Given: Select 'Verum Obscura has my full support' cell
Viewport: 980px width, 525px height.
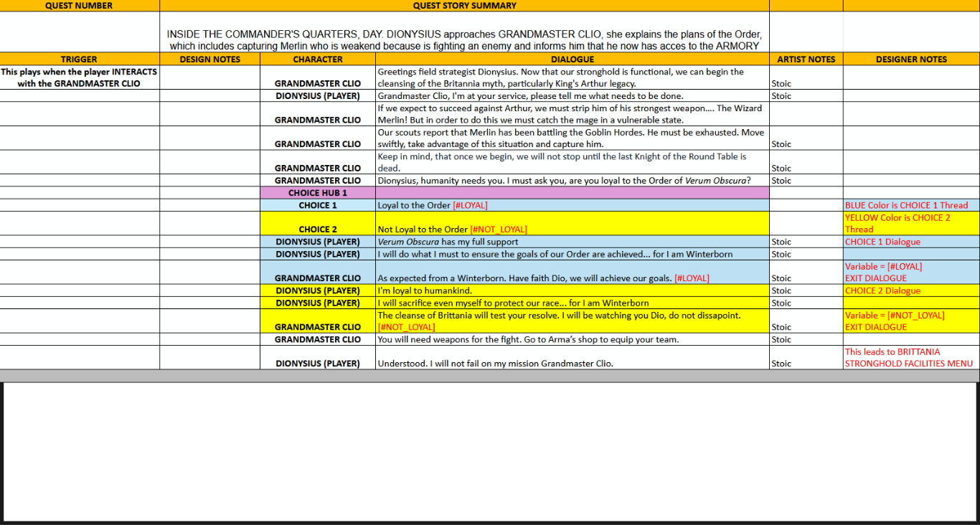Looking at the screenshot, I should [x=572, y=242].
